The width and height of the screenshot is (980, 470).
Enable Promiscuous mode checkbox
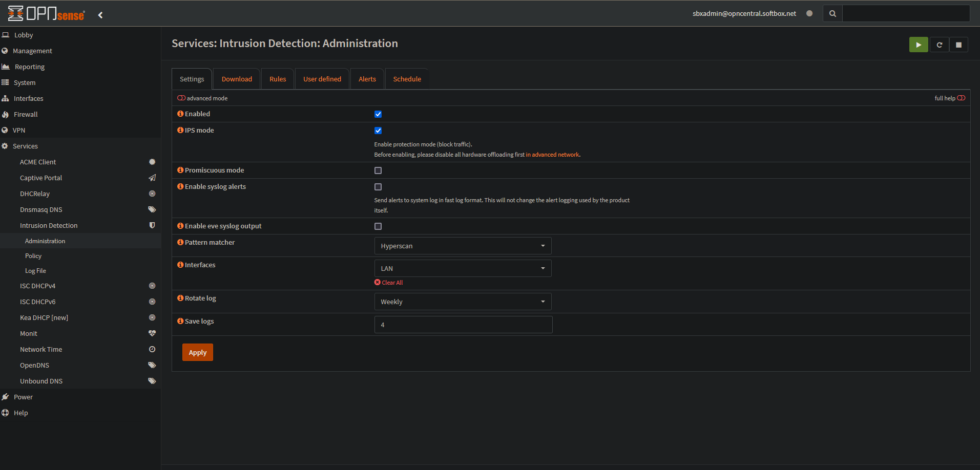click(x=378, y=170)
